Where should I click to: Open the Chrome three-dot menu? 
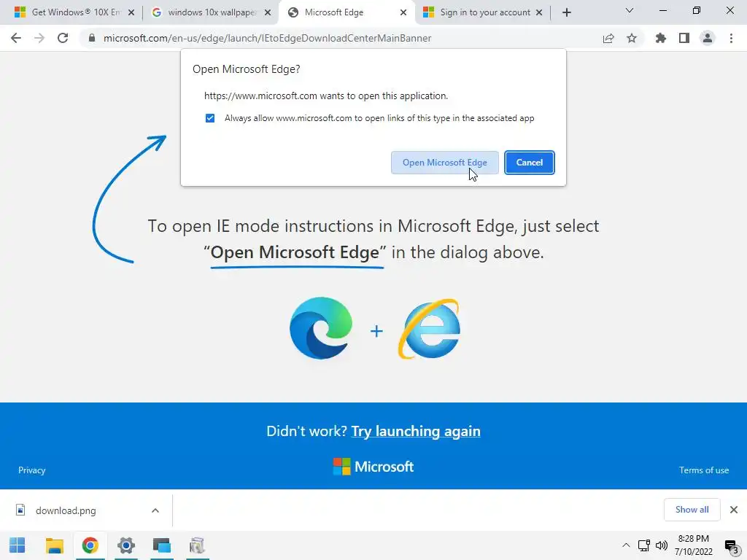(731, 38)
